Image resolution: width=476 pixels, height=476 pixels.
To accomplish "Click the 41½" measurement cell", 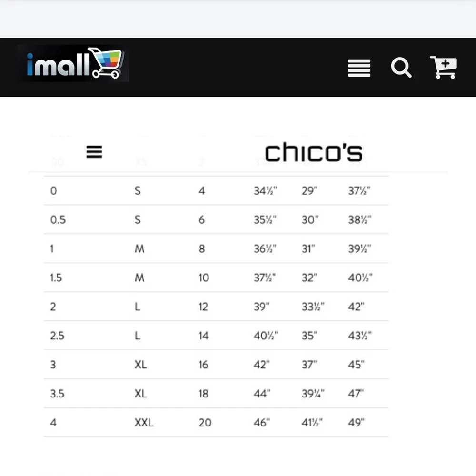I will pos(313,422).
